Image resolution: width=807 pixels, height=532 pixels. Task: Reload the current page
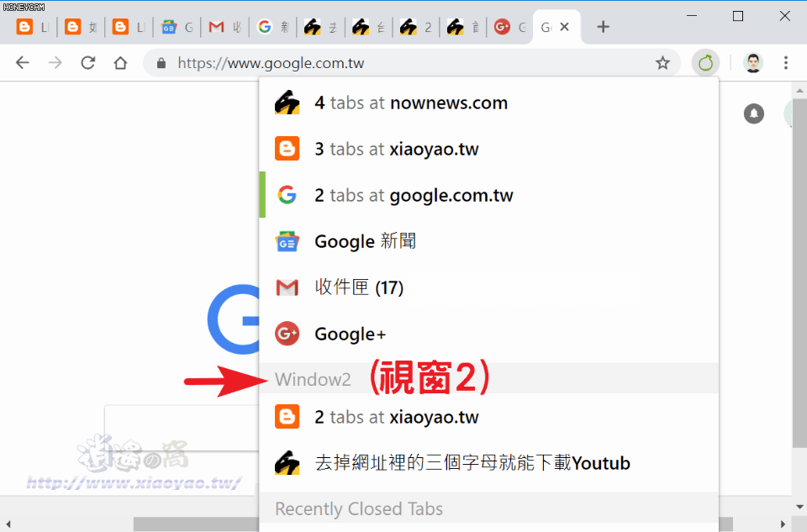click(88, 63)
